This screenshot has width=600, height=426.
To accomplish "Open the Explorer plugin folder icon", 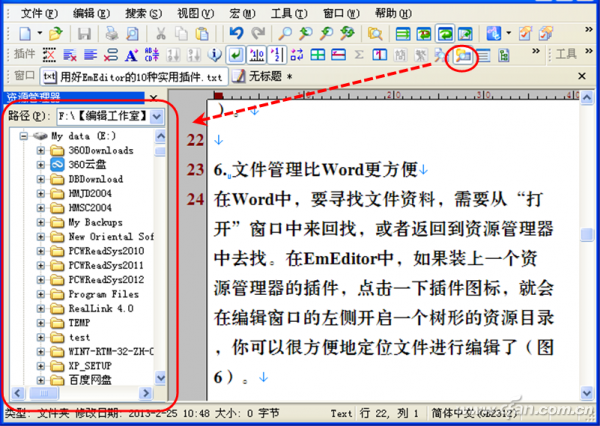I will 463,56.
